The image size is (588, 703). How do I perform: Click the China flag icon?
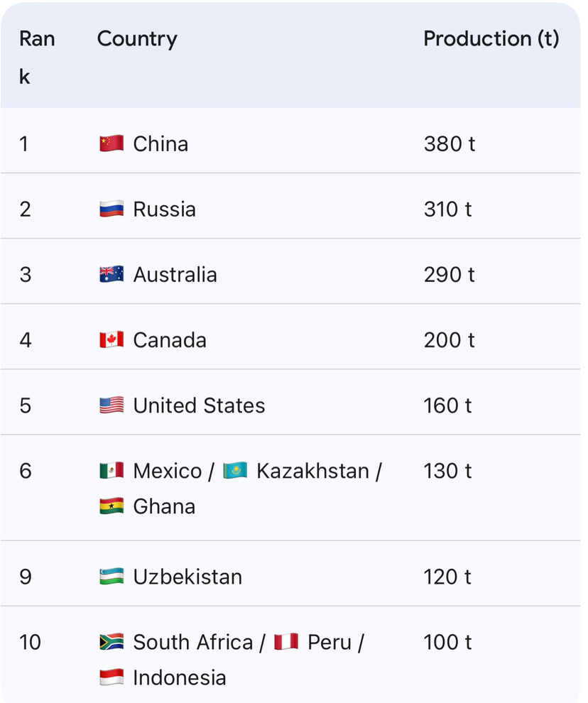coord(111,143)
